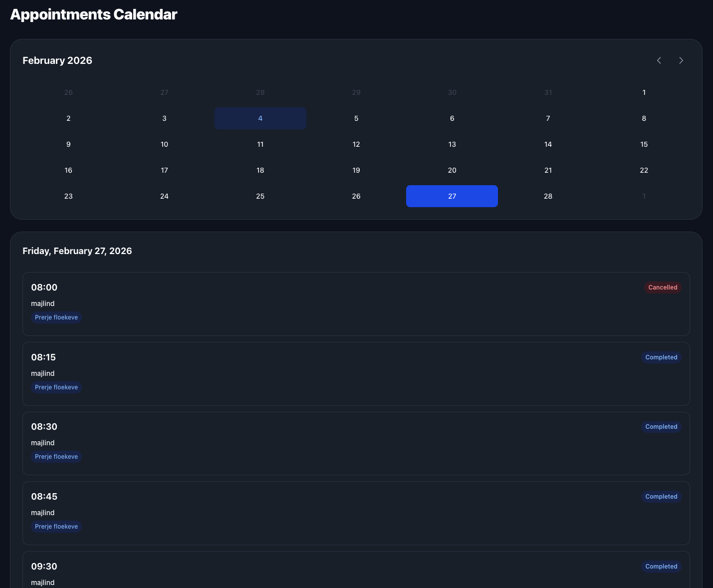Click greyed-out January 30 date
This screenshot has width=713, height=588.
click(x=452, y=92)
